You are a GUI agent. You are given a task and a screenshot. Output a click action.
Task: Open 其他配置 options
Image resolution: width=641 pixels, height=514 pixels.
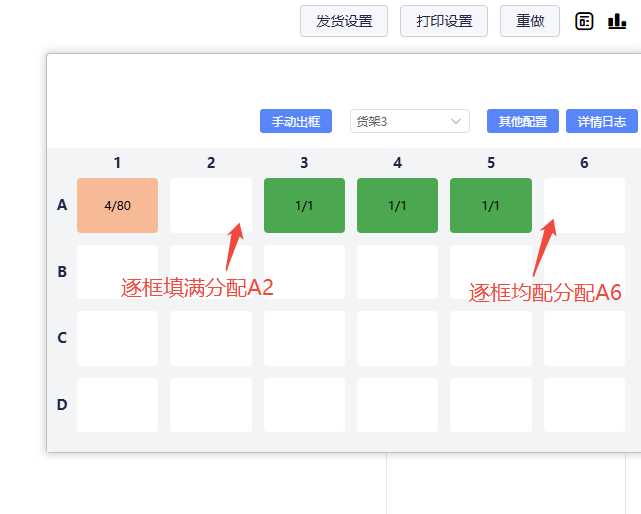tap(523, 121)
